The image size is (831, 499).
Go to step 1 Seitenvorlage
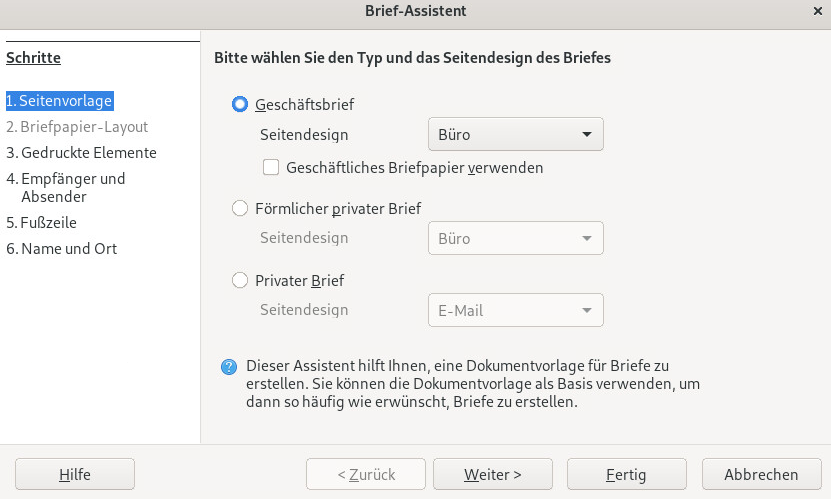(x=59, y=101)
